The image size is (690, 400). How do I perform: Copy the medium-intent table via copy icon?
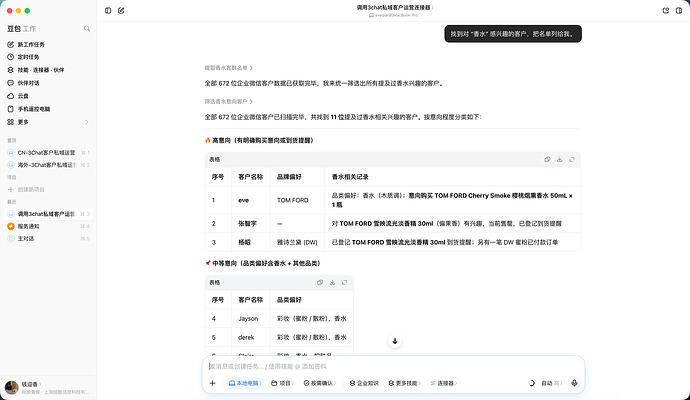pos(320,283)
